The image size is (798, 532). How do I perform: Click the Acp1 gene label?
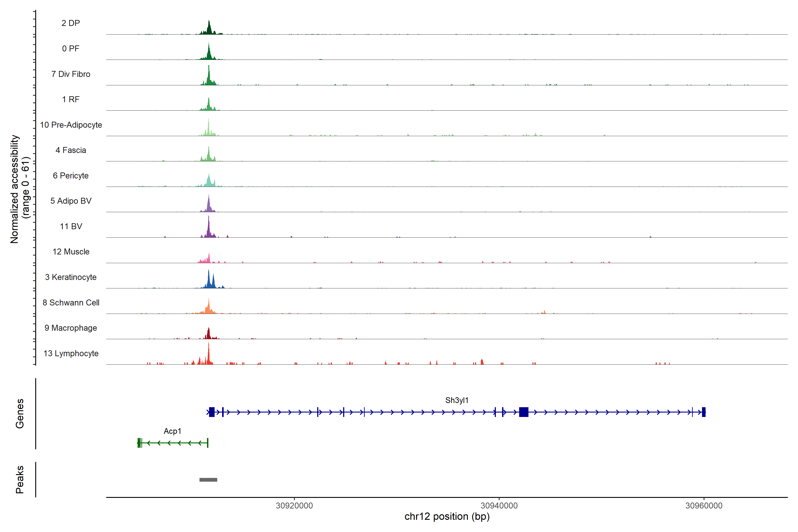(172, 431)
